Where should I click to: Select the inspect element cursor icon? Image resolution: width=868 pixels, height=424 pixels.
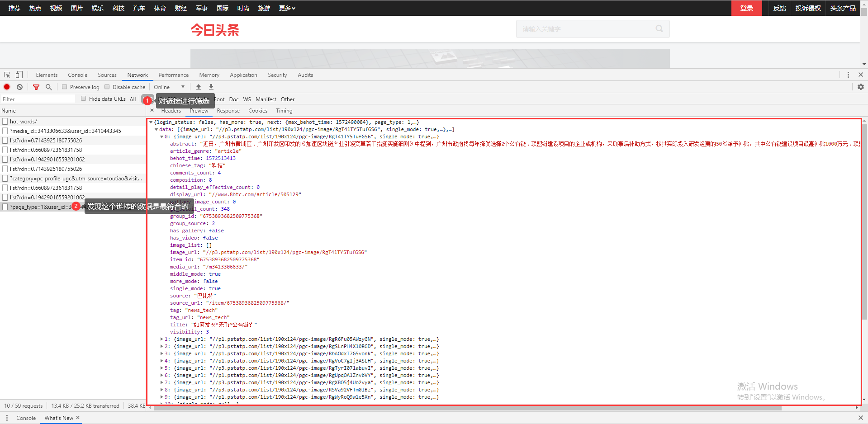click(x=7, y=75)
